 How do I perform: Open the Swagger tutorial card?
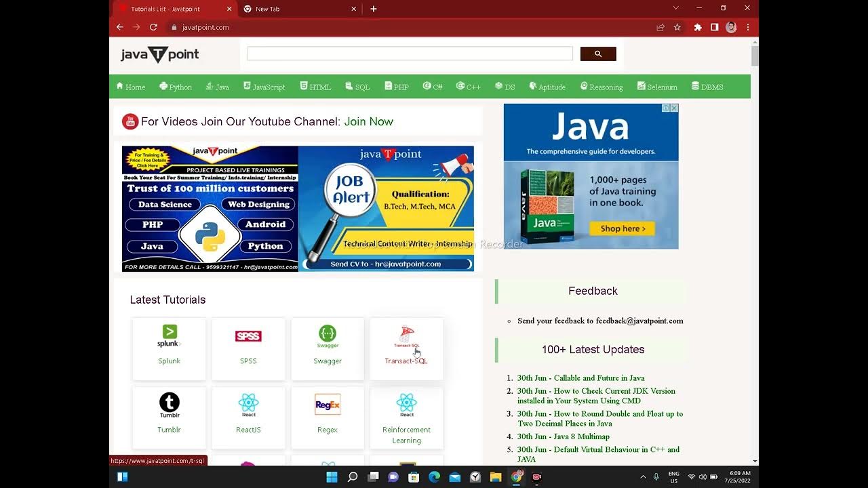click(328, 348)
